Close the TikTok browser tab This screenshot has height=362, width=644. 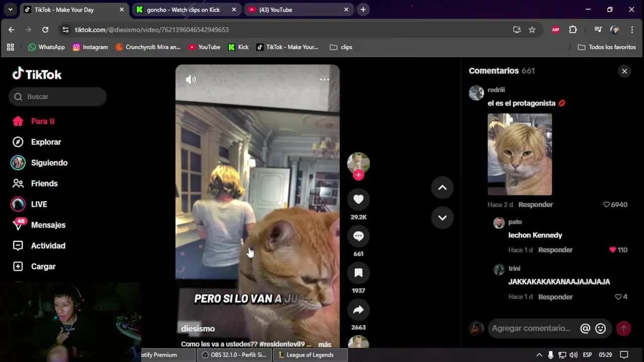tap(121, 10)
